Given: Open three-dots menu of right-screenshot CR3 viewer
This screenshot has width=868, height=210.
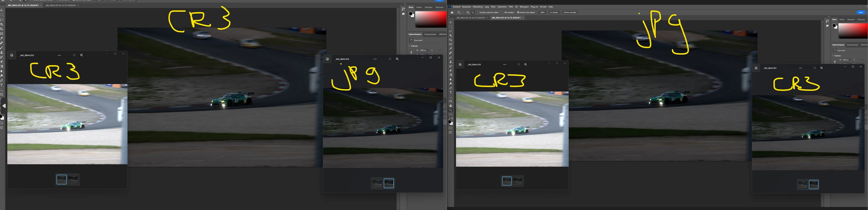Looking at the screenshot, I should 505,64.
